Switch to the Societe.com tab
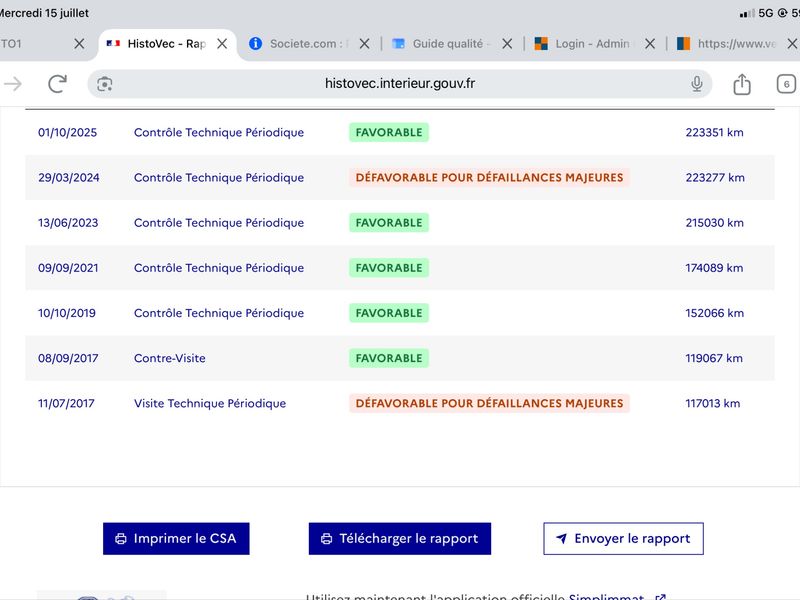 (301, 44)
